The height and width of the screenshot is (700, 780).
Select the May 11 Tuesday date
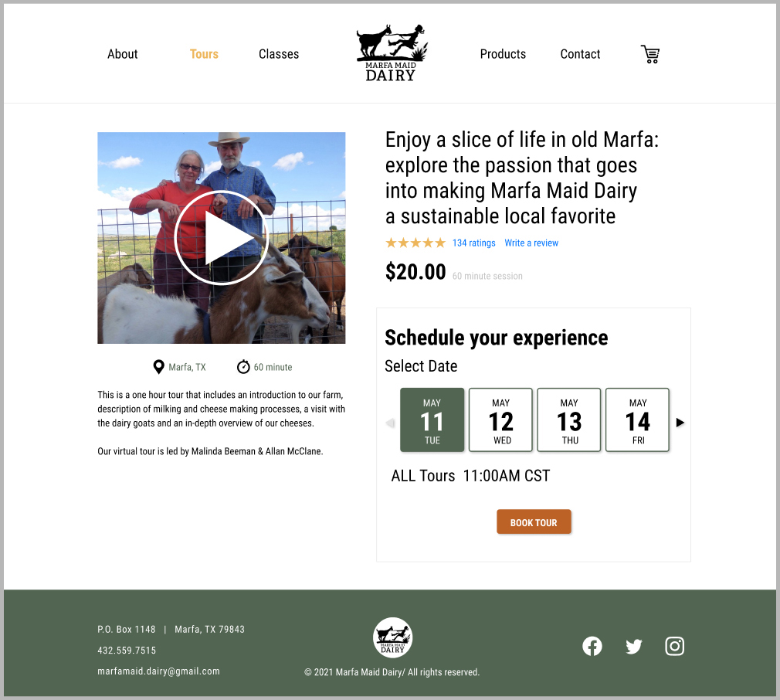pos(432,420)
